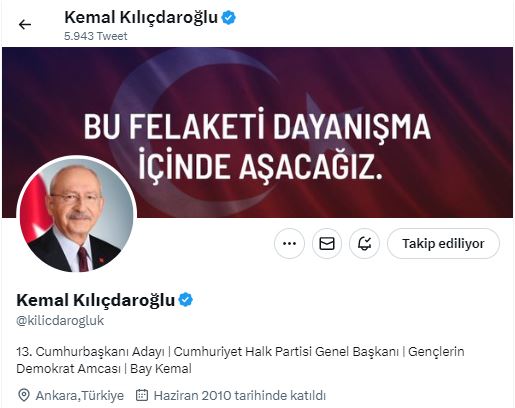Click the location pin icon
The image size is (515, 408).
(x=24, y=395)
